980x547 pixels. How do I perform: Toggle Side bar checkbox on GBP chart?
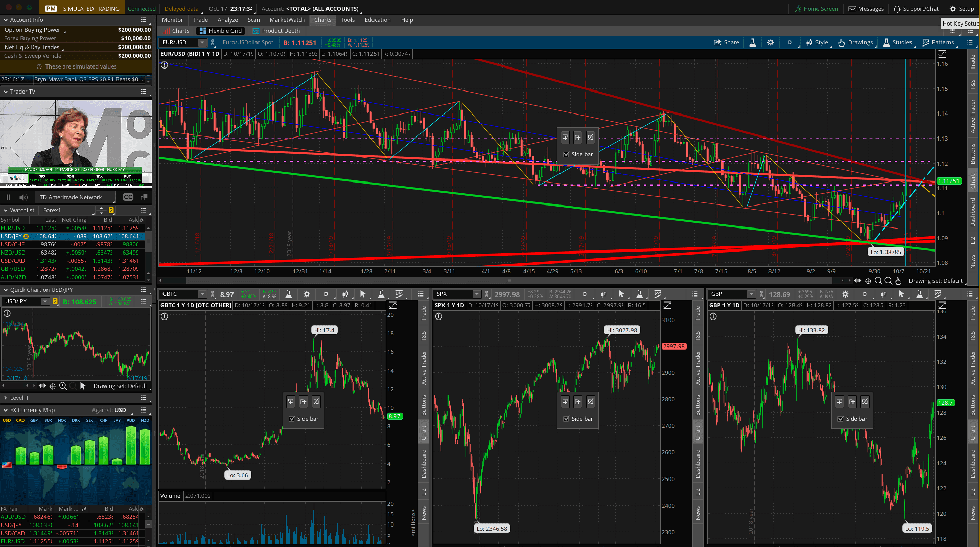click(841, 419)
